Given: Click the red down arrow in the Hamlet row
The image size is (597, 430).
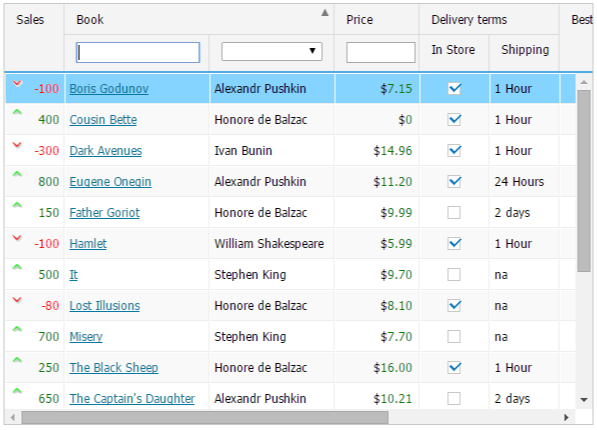Looking at the screenshot, I should [17, 238].
